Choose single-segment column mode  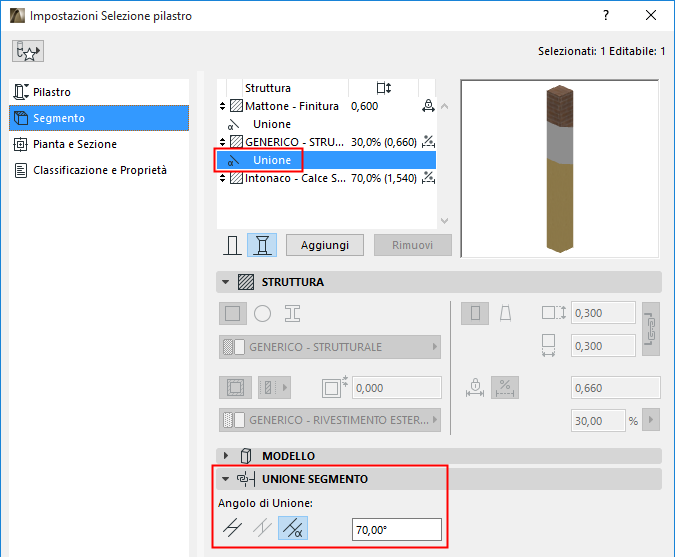click(232, 245)
